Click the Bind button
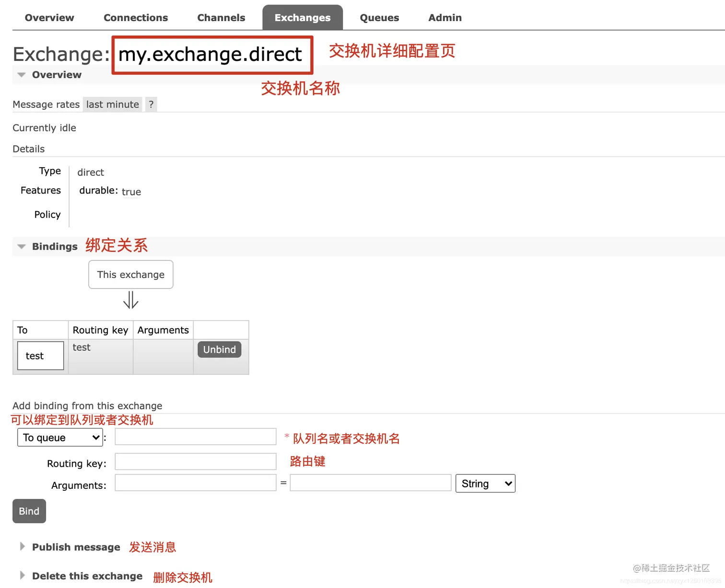Viewport: 725px width, 588px height. (x=29, y=511)
